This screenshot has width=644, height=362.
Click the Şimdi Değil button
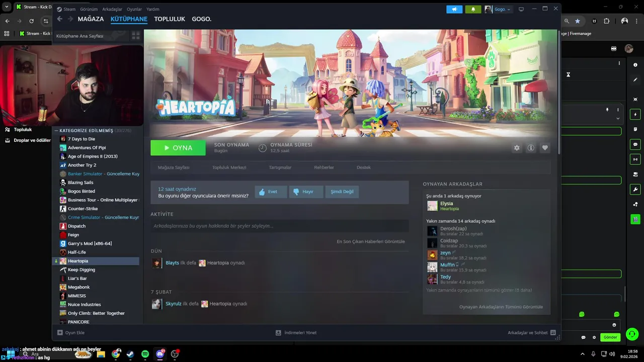342,192
